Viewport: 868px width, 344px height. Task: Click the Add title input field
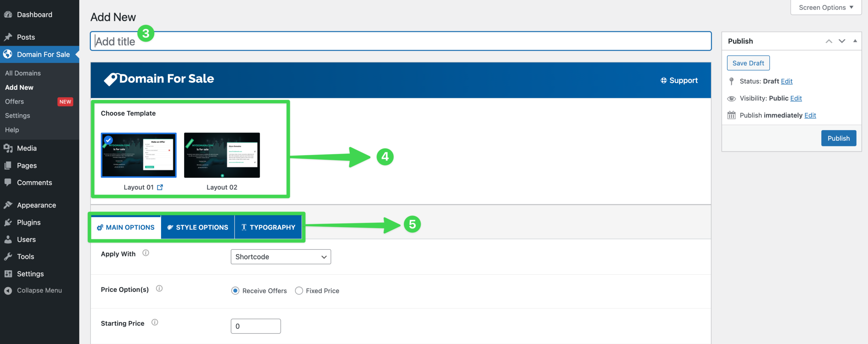[401, 41]
